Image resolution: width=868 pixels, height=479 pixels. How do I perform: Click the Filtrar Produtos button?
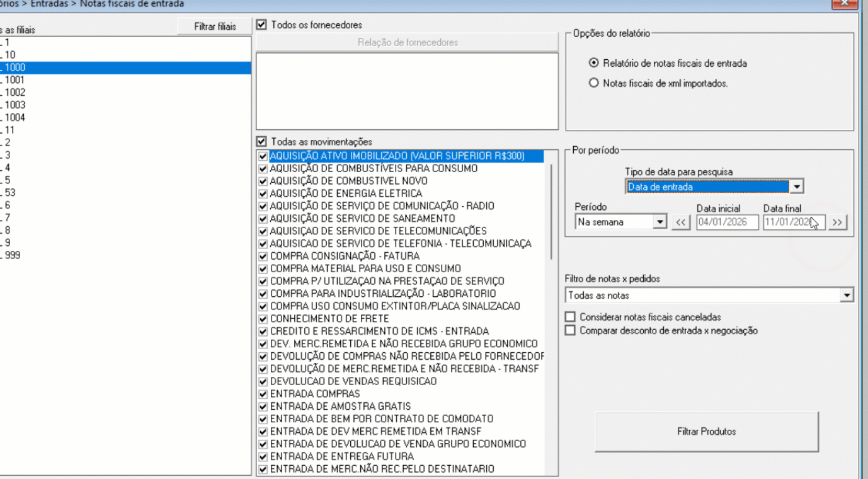707,432
